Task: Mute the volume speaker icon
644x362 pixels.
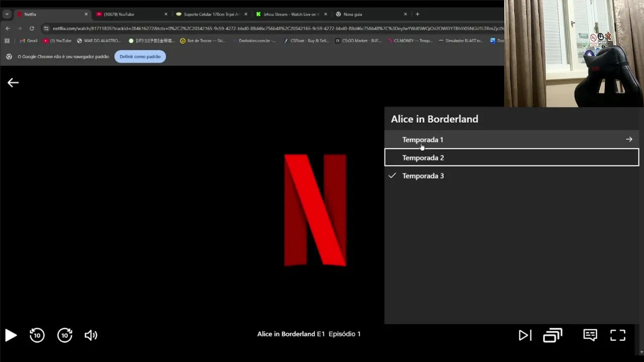Action: tap(91, 335)
